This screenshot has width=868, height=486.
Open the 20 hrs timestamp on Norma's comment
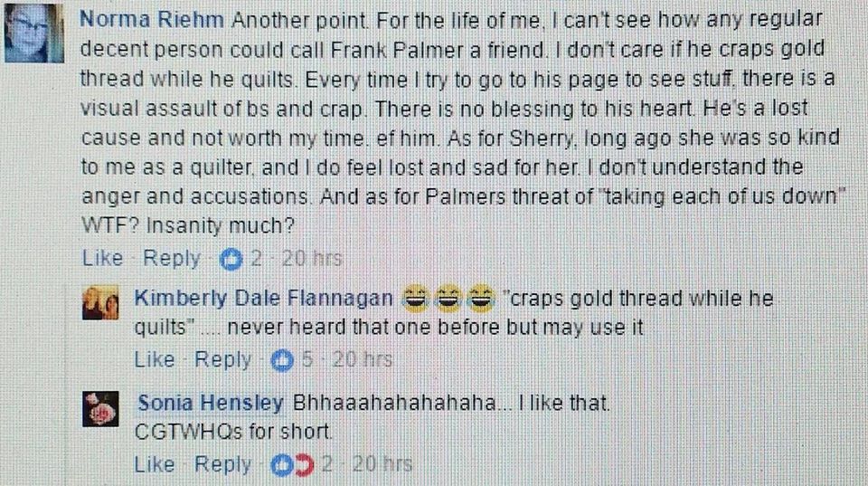(x=312, y=259)
